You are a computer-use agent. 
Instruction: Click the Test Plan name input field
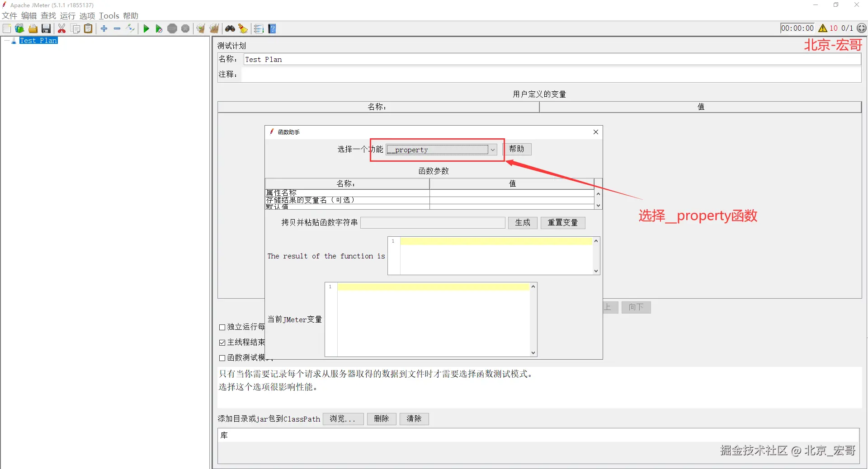(x=552, y=59)
